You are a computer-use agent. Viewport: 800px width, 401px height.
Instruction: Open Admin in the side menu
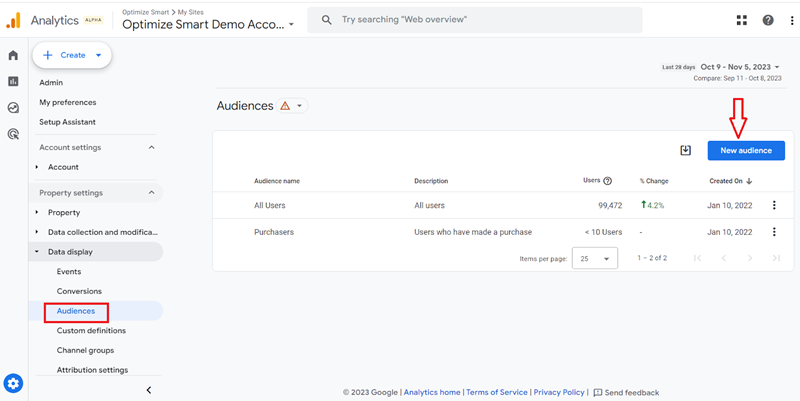pyautogui.click(x=51, y=83)
